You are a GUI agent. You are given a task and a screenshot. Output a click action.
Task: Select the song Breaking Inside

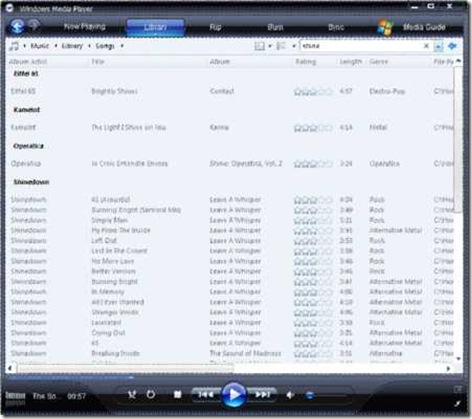(115, 353)
